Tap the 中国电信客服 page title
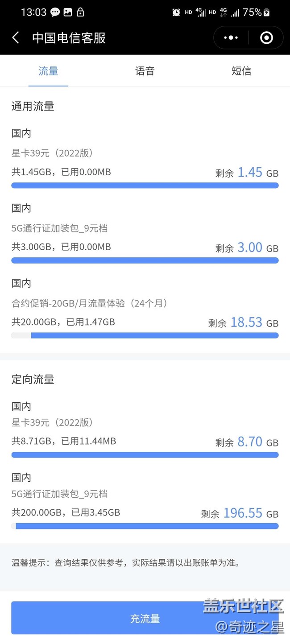The height and width of the screenshot is (644, 290). coord(69,38)
